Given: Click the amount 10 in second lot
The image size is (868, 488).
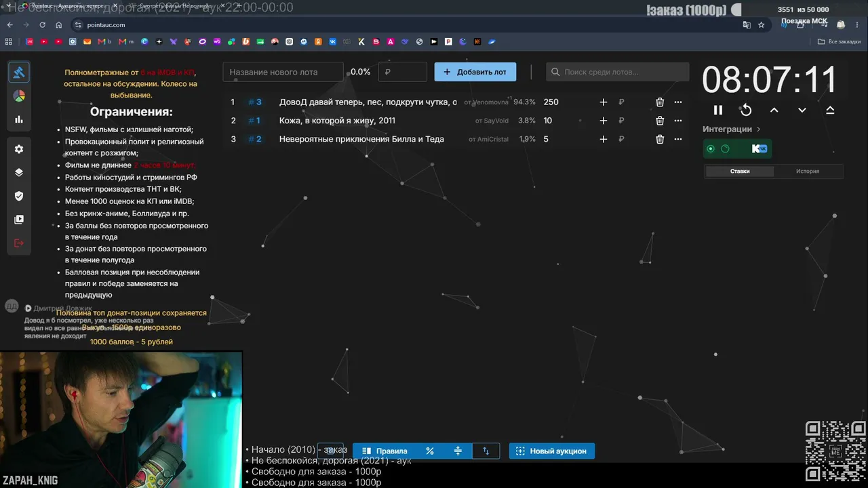Looking at the screenshot, I should pos(548,121).
